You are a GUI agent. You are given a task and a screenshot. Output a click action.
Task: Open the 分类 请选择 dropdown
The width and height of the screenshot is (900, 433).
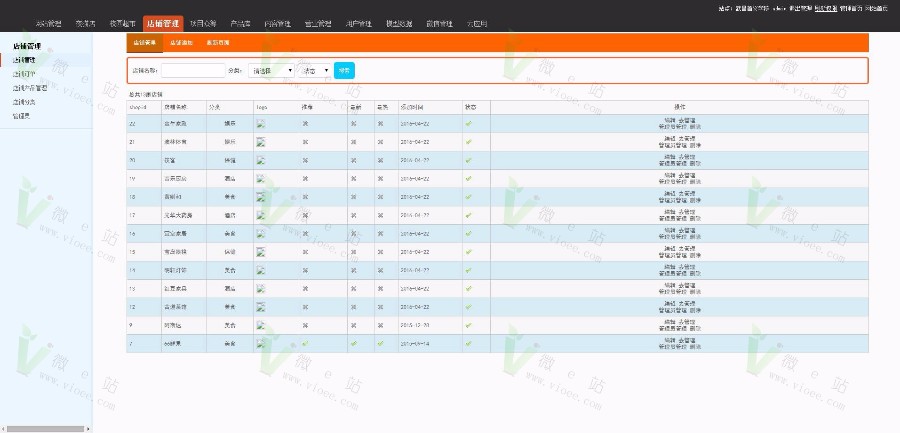pyautogui.click(x=271, y=71)
